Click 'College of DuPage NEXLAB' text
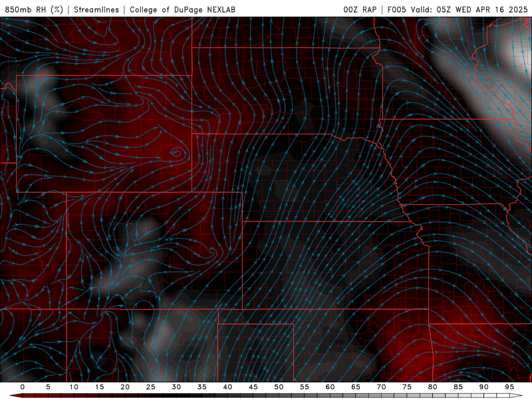The height and width of the screenshot is (399, 532). (x=182, y=9)
